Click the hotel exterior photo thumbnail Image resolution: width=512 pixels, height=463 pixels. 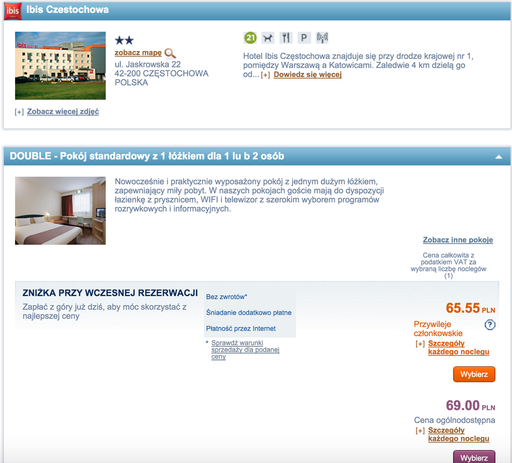coord(60,66)
